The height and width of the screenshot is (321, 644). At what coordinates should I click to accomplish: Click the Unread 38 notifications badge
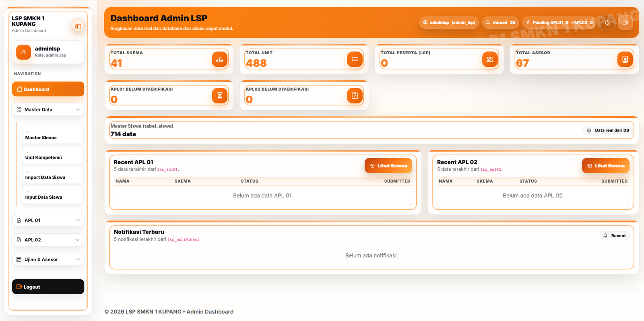click(x=500, y=23)
